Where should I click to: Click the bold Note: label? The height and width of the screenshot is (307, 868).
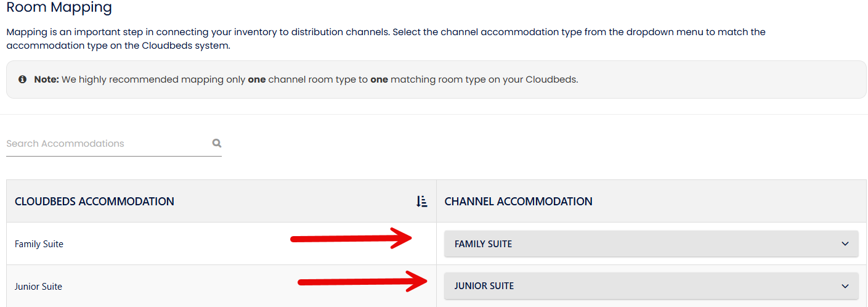click(x=46, y=80)
